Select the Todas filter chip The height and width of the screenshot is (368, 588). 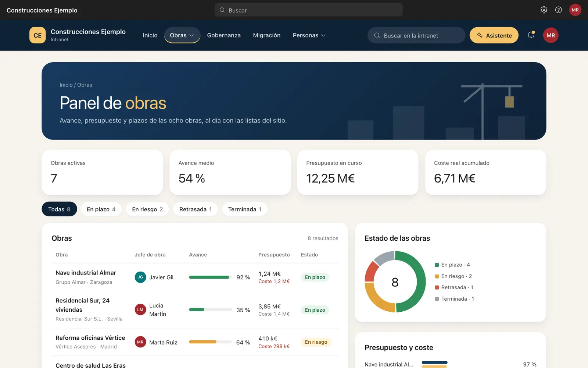pos(59,209)
